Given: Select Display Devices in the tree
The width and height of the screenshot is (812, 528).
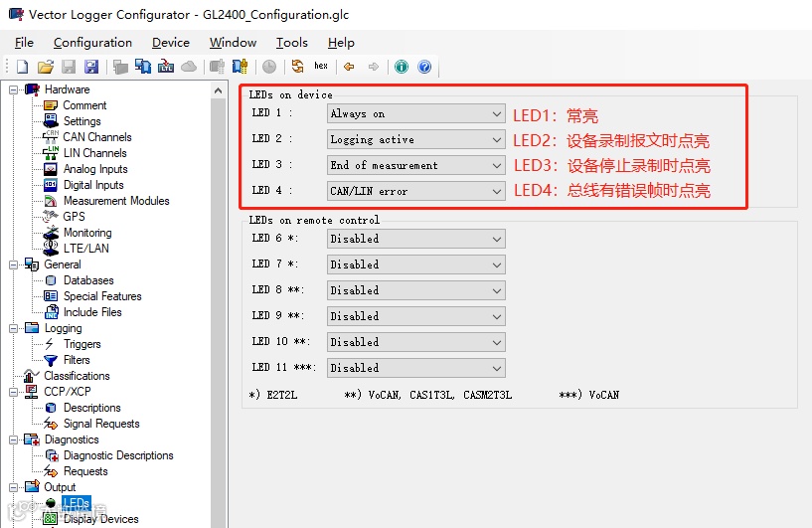Looking at the screenshot, I should click(101, 519).
